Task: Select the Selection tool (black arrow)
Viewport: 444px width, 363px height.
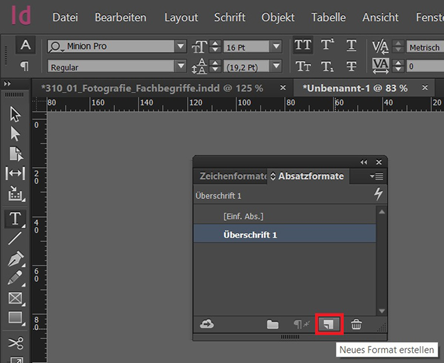Action: [x=15, y=114]
